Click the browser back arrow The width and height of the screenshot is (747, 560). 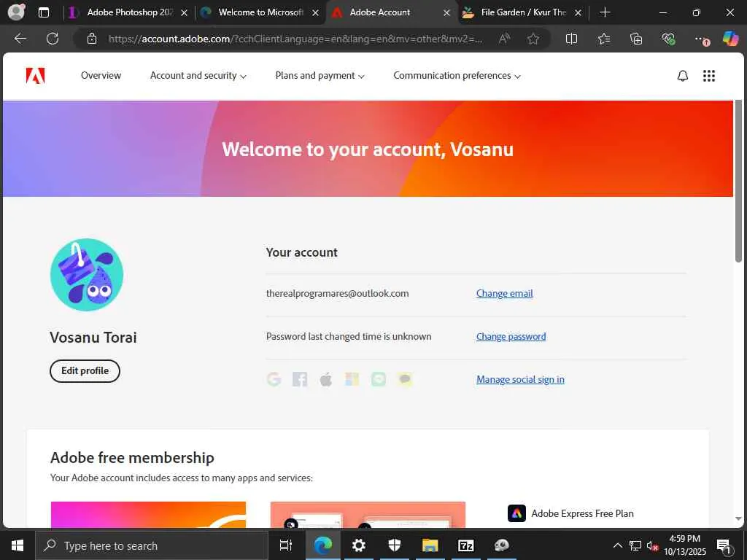[20, 39]
